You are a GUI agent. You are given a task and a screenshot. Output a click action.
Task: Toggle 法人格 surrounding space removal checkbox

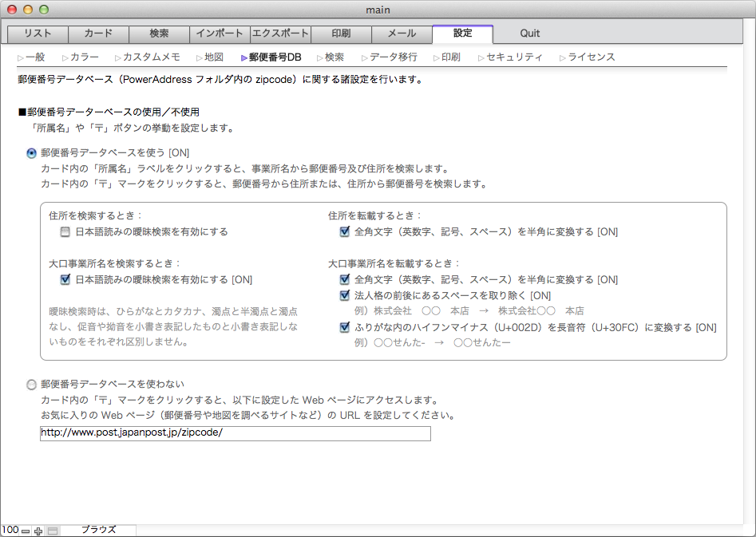click(x=345, y=295)
